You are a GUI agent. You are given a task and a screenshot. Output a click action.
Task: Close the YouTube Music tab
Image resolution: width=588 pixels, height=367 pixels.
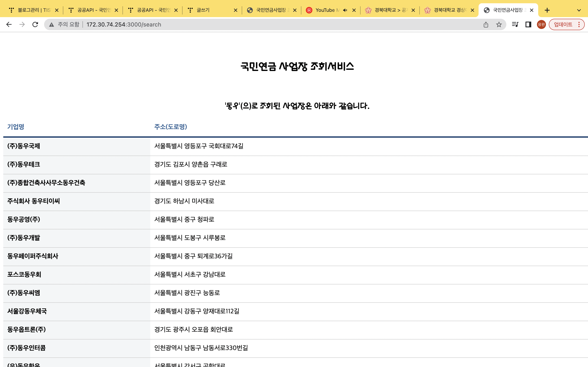pos(354,10)
